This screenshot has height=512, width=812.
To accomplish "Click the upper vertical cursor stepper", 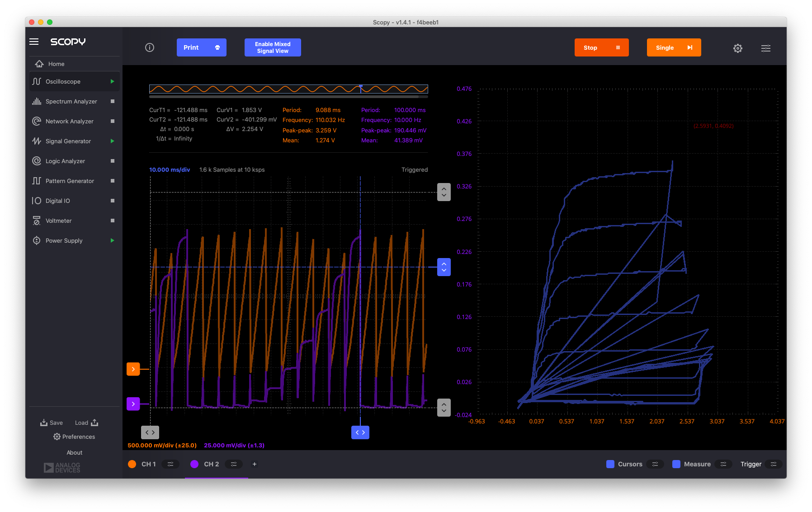I will coord(444,192).
